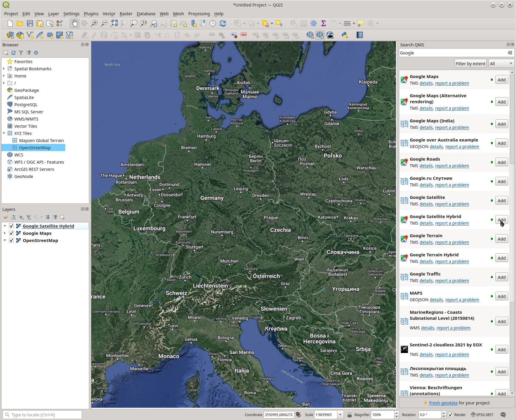Viewport: 516px width, 420px height.
Task: Click report a problem for Google Traffic
Action: [x=452, y=281]
